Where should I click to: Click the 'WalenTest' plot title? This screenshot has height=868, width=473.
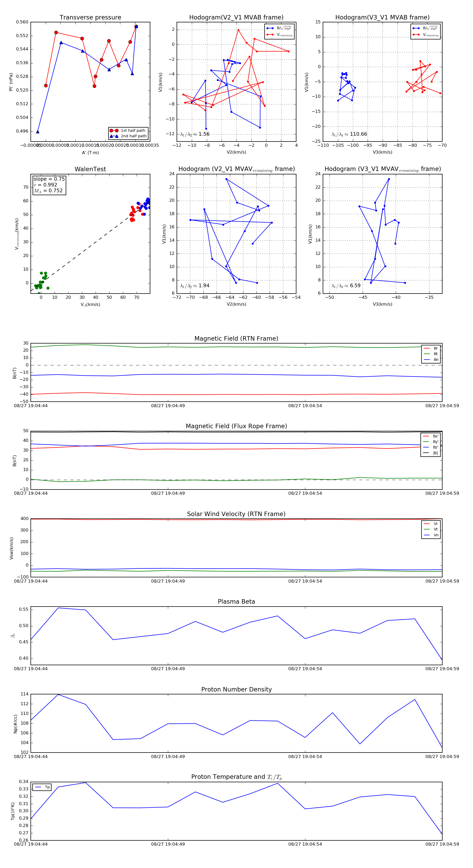(x=90, y=169)
